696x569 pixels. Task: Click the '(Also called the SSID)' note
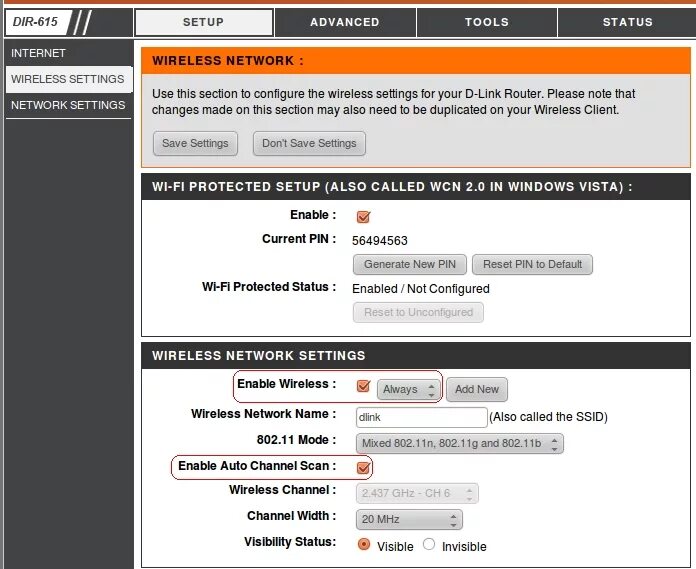click(548, 417)
